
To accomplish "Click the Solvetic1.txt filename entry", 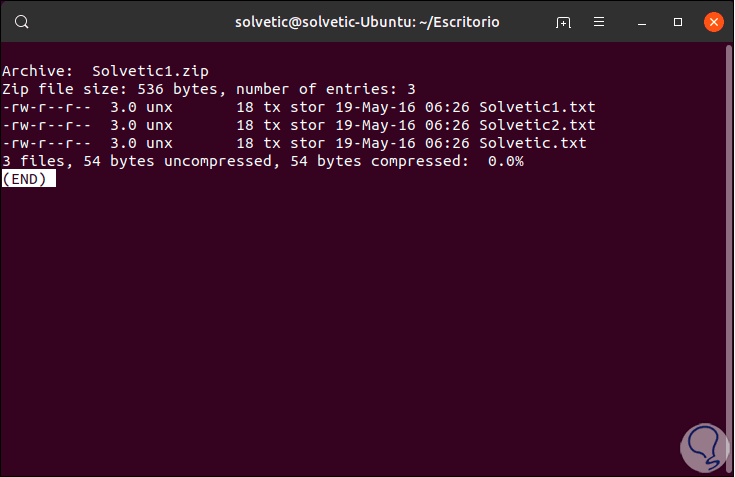I will pyautogui.click(x=537, y=107).
